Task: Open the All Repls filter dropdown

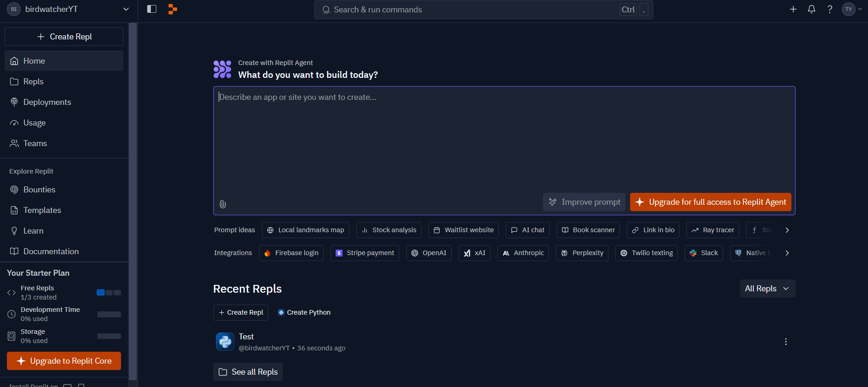Action: pos(768,289)
